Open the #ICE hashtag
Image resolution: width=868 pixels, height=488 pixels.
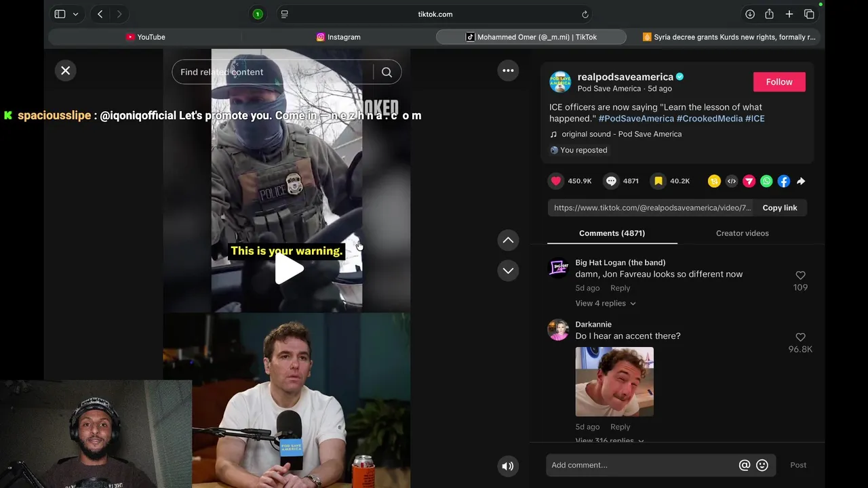pos(755,119)
